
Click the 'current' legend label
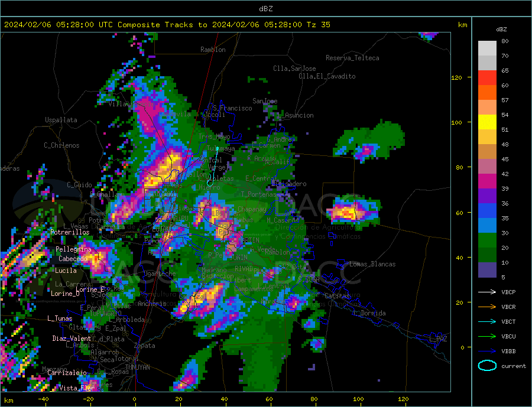click(513, 366)
